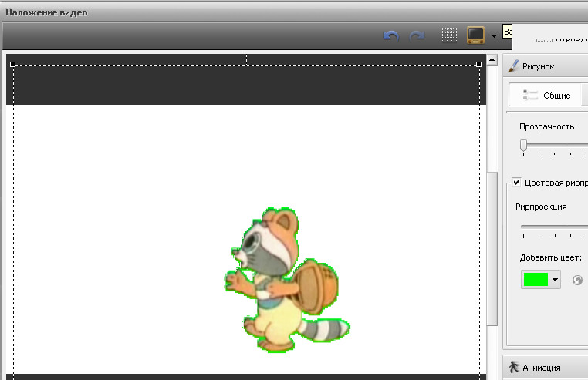Click the brush icon beside Рисунок
This screenshot has width=588, height=380.
(x=513, y=66)
